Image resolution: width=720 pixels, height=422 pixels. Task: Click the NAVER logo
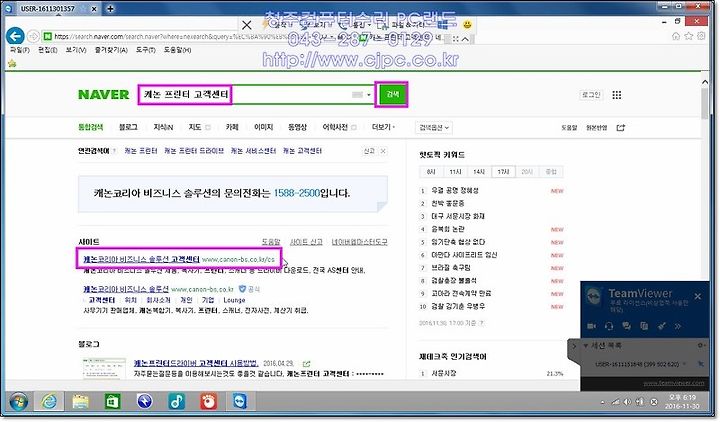click(103, 95)
